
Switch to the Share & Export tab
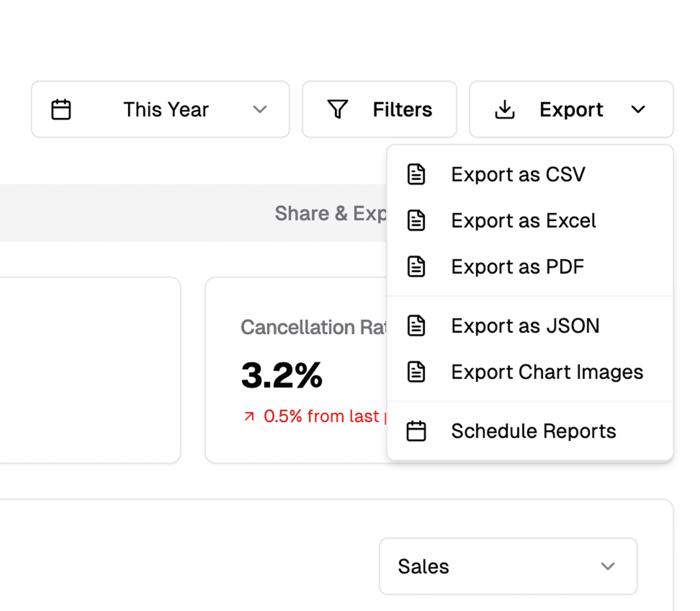331,213
